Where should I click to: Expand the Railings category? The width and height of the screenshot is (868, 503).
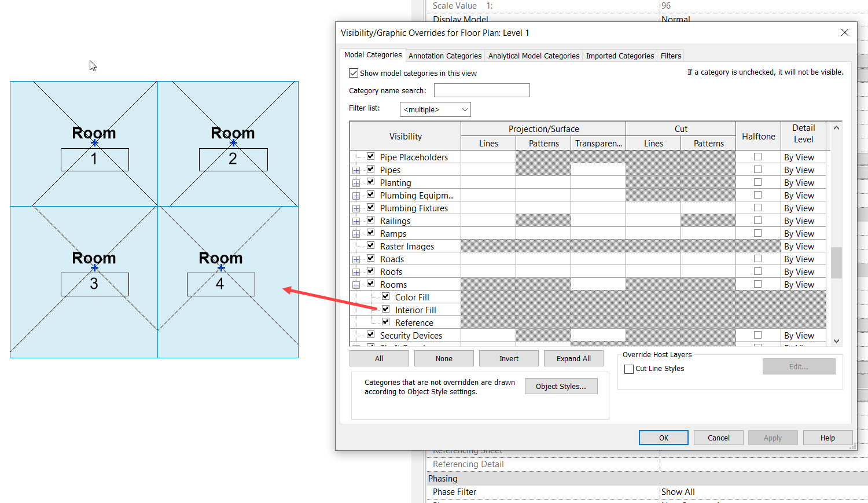[x=356, y=220]
